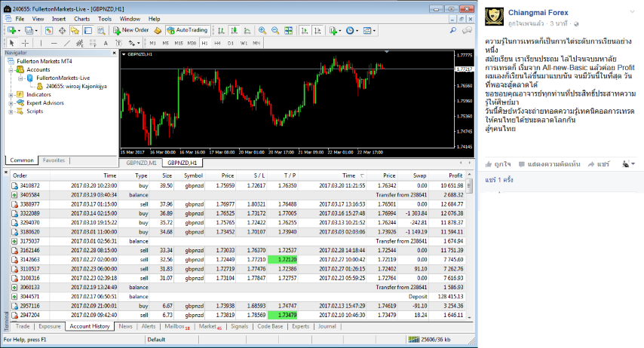This screenshot has width=644, height=348.
Task: Tile windows with the grid icon
Action: [x=288, y=30]
